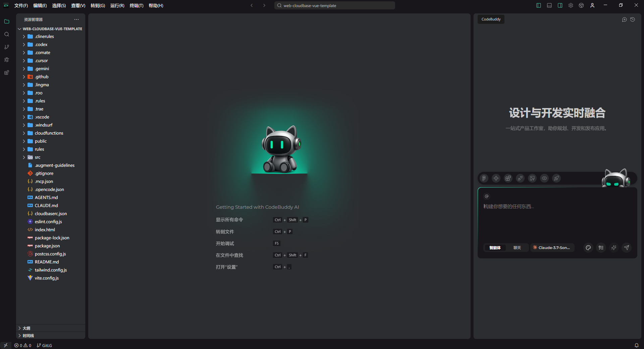Click the remote window icon in status bar
The image size is (644, 349).
[6, 345]
